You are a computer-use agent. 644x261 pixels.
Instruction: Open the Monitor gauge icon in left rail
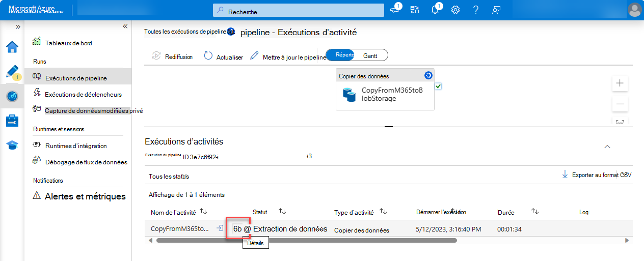tap(12, 96)
